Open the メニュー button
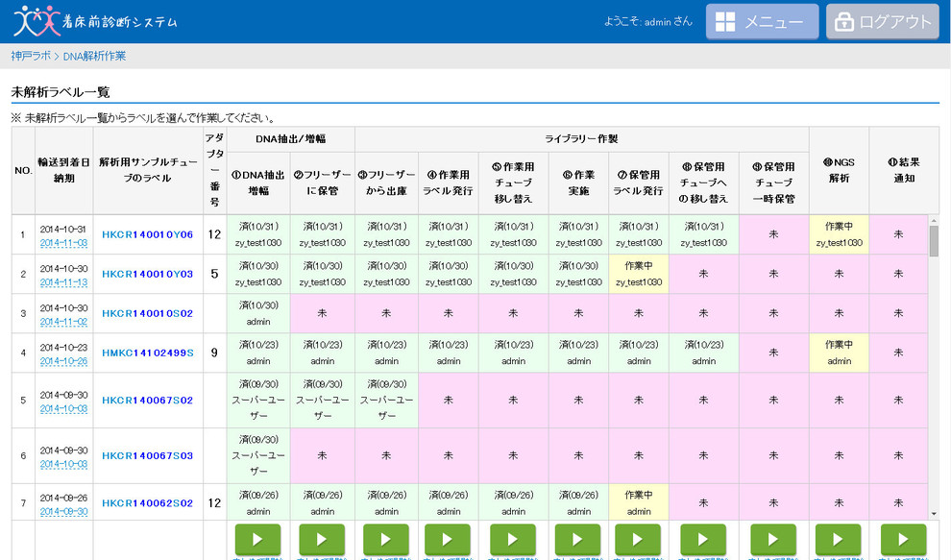Viewport: 951px width, 560px height. (x=763, y=22)
